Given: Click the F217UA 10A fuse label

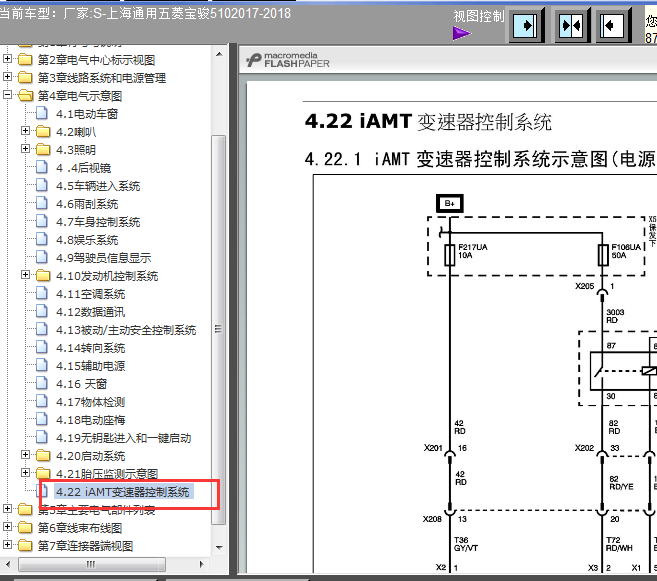Looking at the screenshot, I should tap(473, 251).
